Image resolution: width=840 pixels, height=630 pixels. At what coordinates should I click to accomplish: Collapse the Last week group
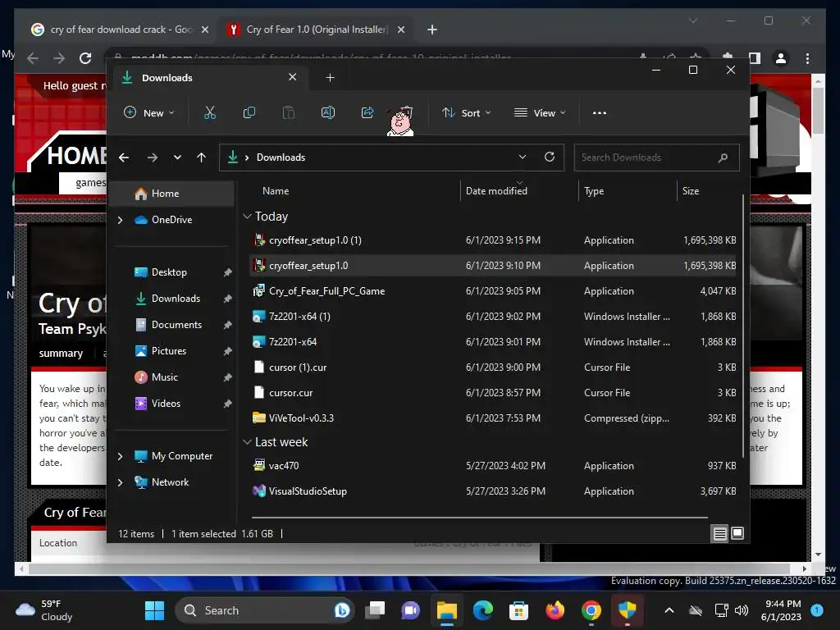[247, 442]
